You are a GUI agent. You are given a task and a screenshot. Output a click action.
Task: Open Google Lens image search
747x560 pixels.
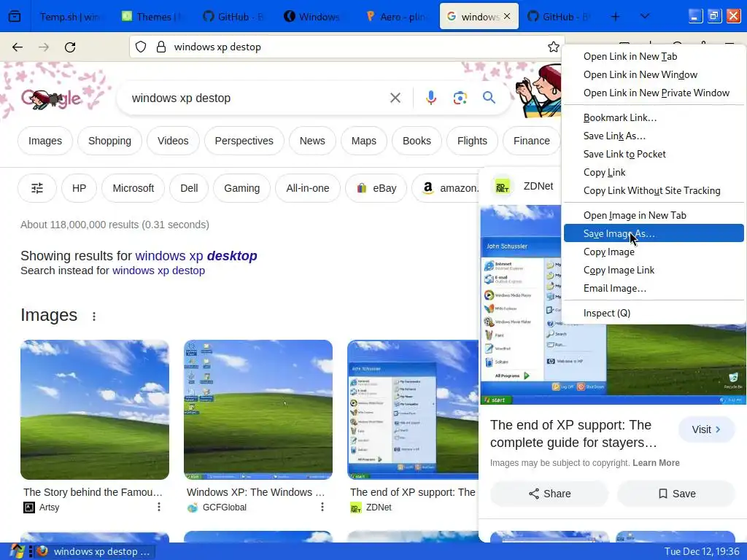460,98
